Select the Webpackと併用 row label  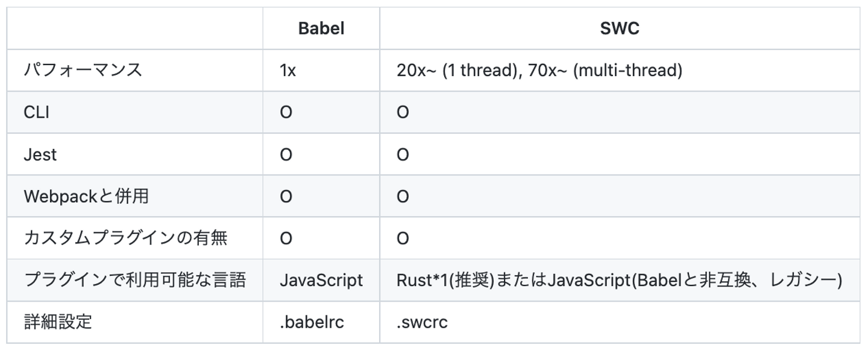(86, 197)
